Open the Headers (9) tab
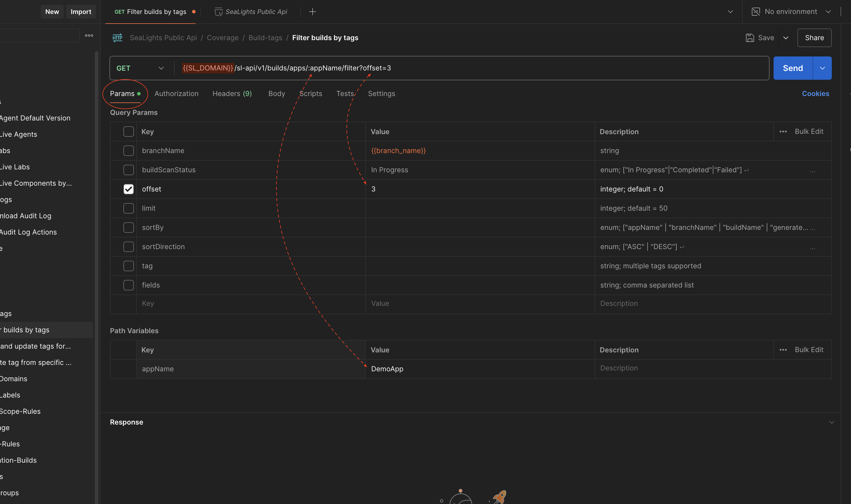 point(232,94)
